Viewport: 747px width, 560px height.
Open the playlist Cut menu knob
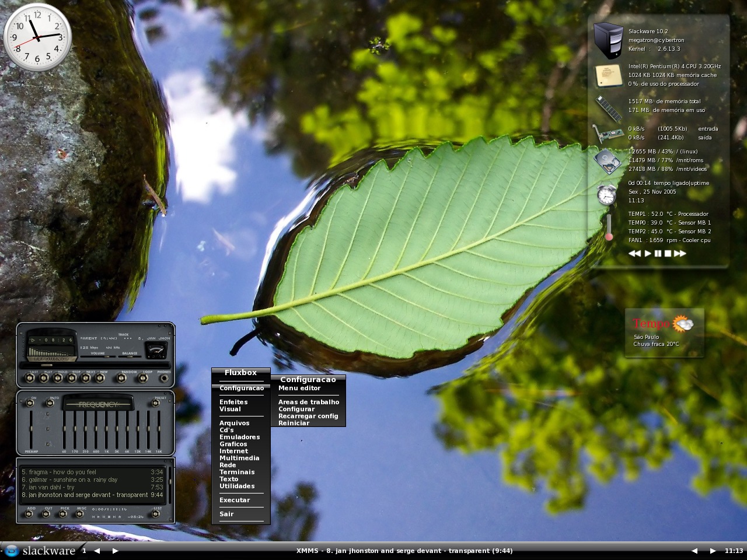coord(46,514)
